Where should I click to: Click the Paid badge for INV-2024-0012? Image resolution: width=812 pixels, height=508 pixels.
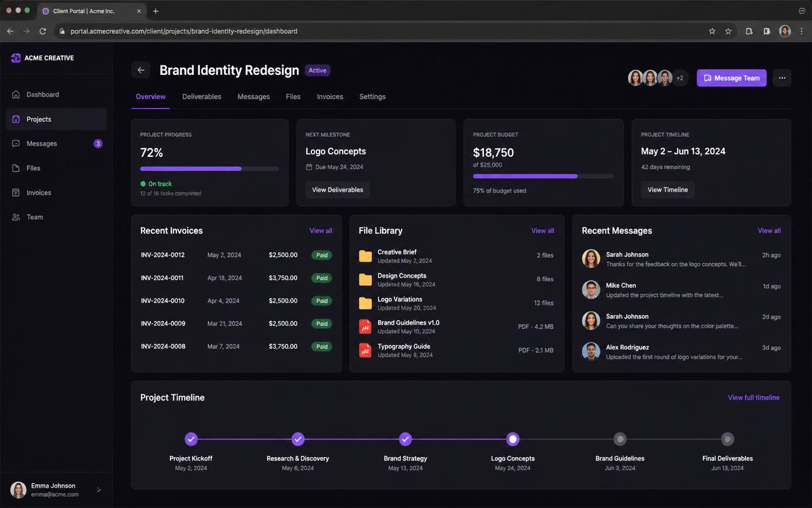322,255
